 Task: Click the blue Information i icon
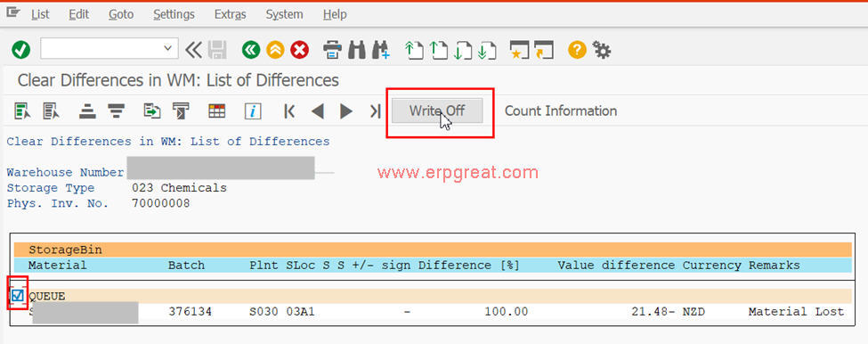coord(253,111)
